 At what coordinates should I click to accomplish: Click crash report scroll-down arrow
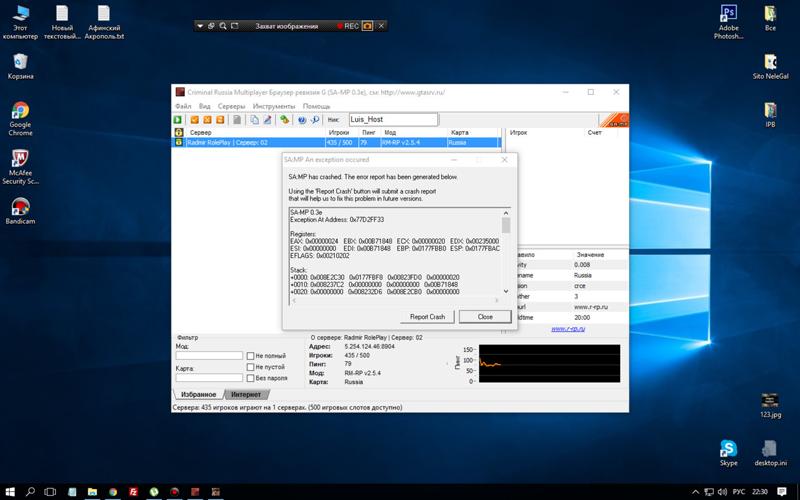point(506,291)
